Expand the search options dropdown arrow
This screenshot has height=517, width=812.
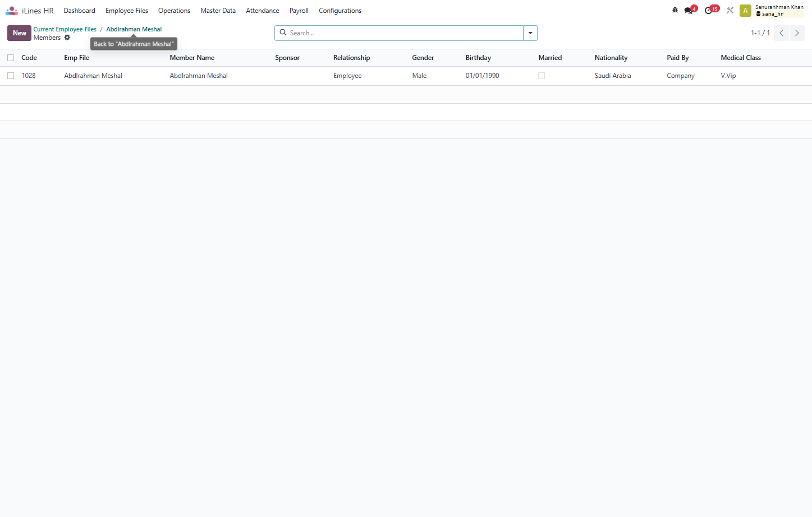coord(530,33)
